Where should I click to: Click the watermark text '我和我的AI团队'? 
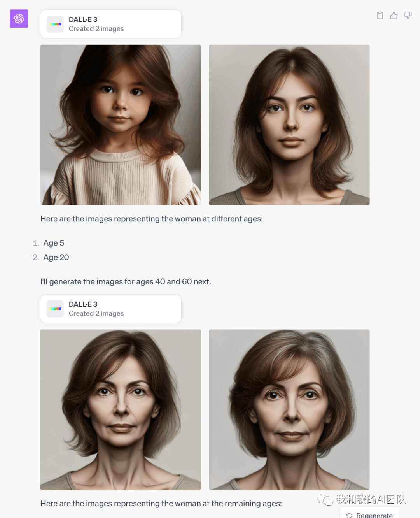[x=371, y=499]
